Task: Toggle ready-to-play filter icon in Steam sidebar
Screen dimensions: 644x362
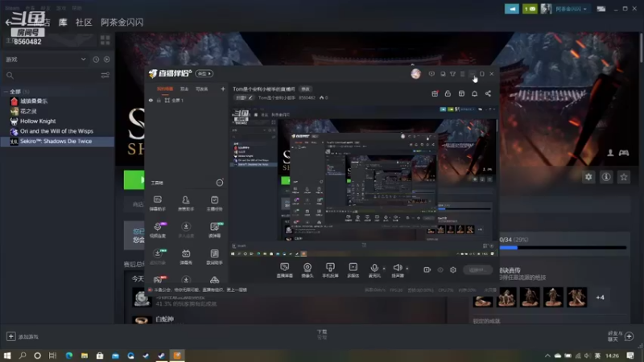Action: coord(107,60)
